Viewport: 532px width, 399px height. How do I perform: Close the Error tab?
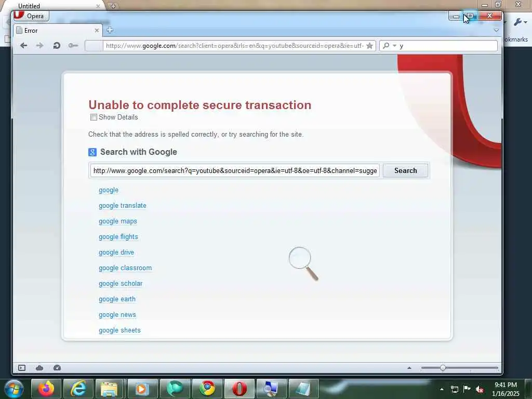(x=97, y=31)
